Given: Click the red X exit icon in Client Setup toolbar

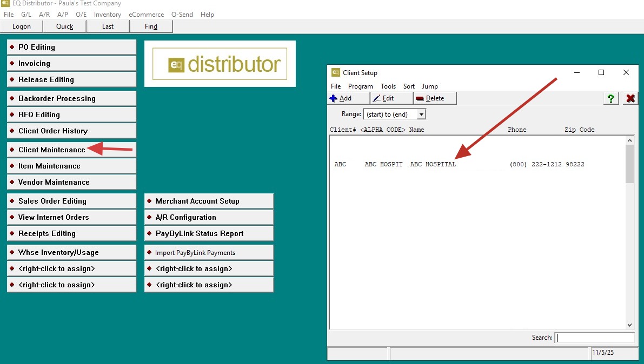Looking at the screenshot, I should 630,98.
